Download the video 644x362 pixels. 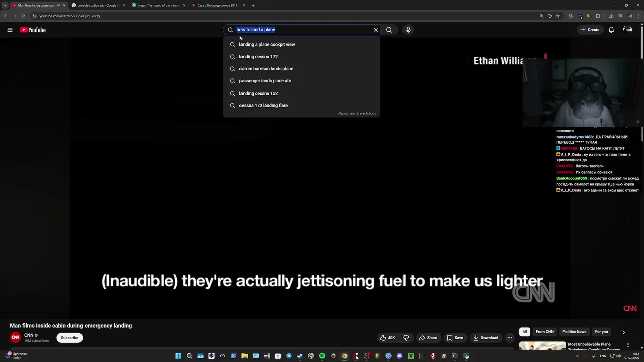pyautogui.click(x=486, y=338)
